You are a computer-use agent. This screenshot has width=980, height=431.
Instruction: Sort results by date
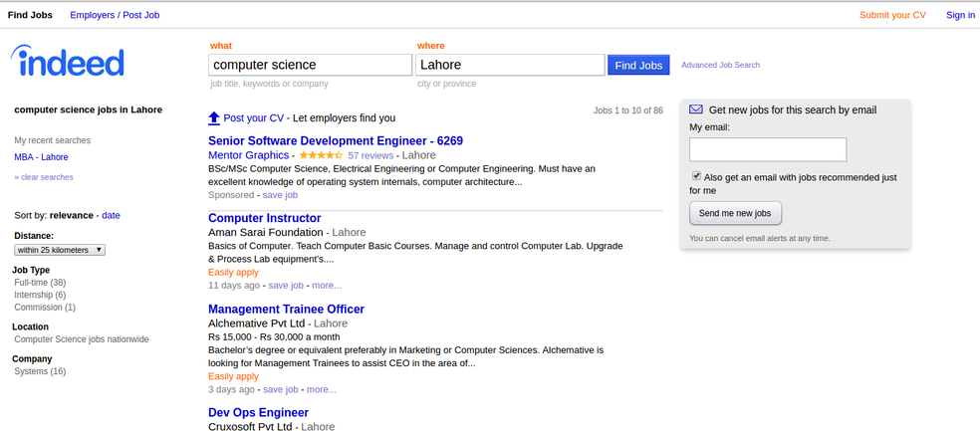point(111,215)
